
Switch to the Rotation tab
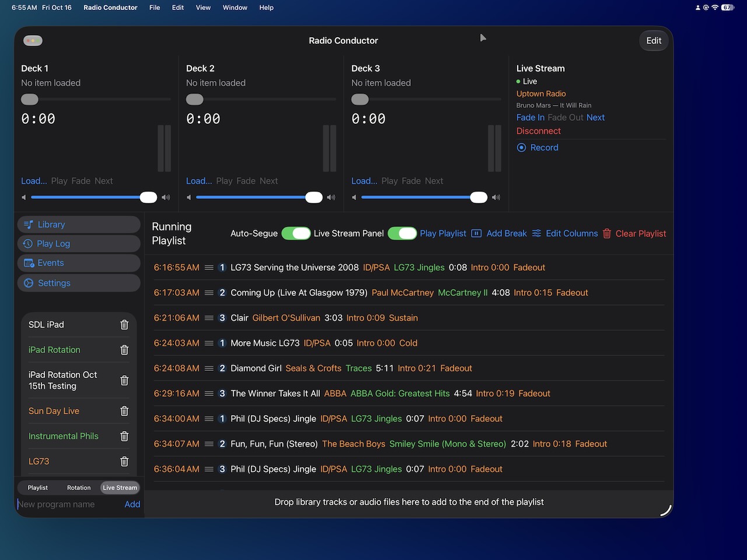coord(79,488)
